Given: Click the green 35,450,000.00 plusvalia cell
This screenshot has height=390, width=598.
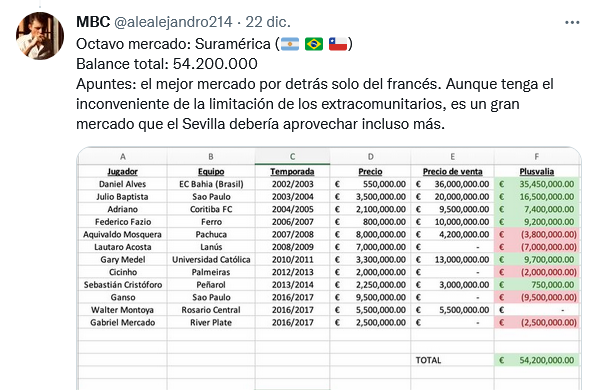Looking at the screenshot, I should tap(537, 184).
